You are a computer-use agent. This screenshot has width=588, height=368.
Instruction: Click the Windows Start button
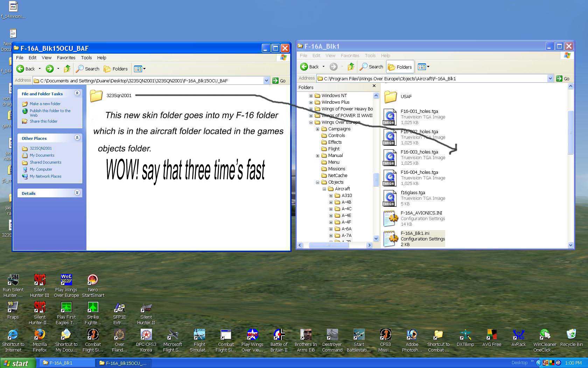[18, 363]
